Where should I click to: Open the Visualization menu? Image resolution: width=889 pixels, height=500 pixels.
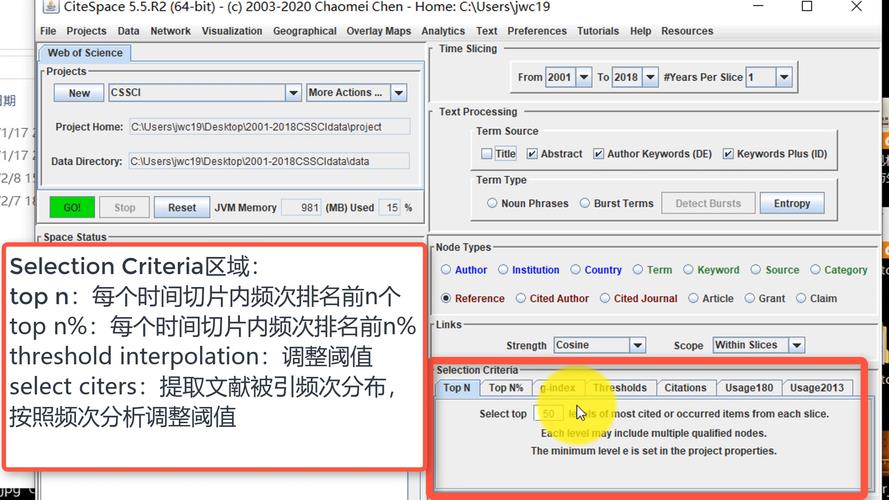232,31
